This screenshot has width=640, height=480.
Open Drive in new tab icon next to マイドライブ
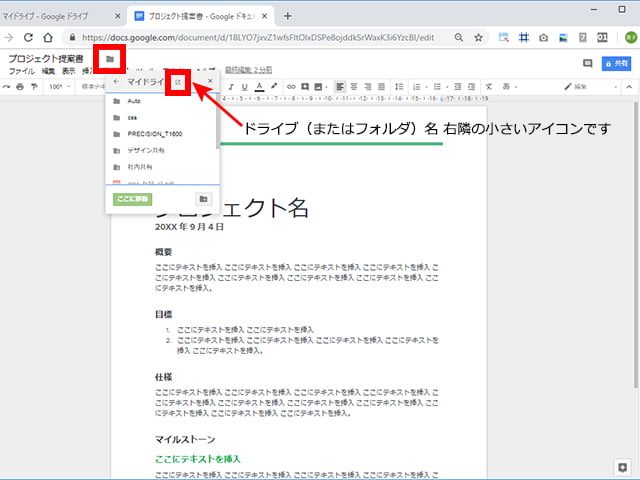(x=178, y=81)
